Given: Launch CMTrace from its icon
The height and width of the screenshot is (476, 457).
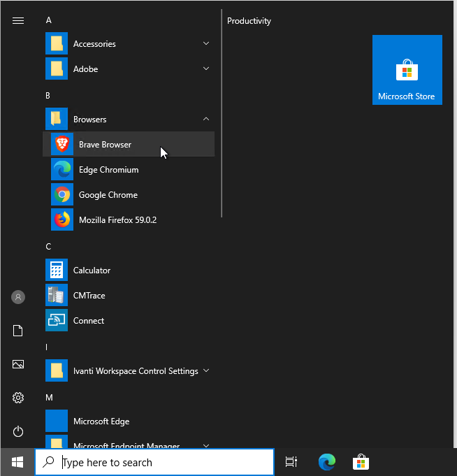Looking at the screenshot, I should tap(57, 295).
